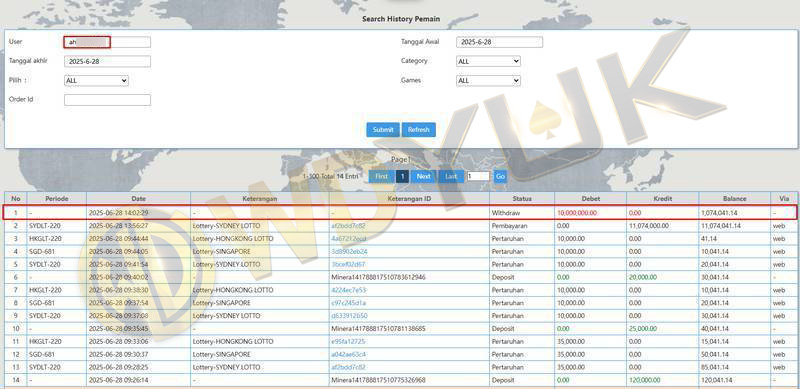The image size is (800, 389).
Task: Click the Submit button
Action: pyautogui.click(x=383, y=130)
